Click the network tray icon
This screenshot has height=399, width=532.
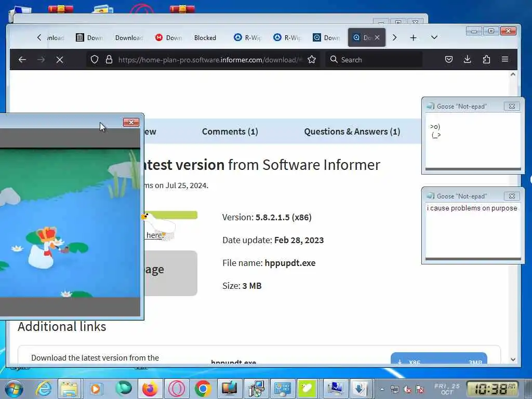[x=395, y=390]
